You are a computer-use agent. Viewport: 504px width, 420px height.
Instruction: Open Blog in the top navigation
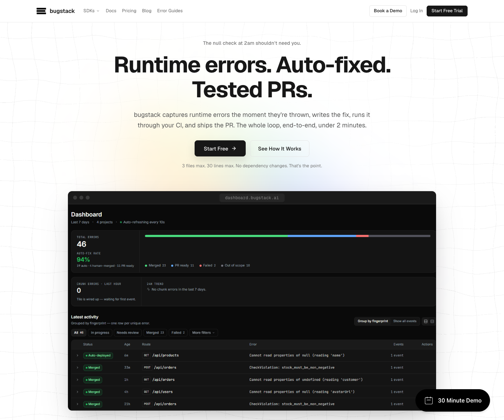pyautogui.click(x=147, y=11)
